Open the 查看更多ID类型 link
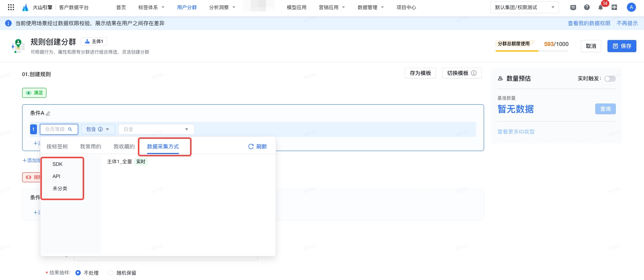 [x=516, y=132]
